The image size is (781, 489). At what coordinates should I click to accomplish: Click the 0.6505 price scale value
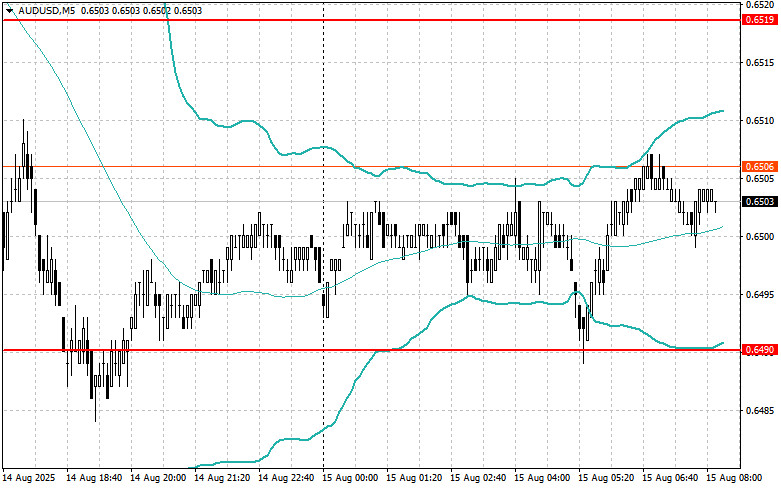760,178
